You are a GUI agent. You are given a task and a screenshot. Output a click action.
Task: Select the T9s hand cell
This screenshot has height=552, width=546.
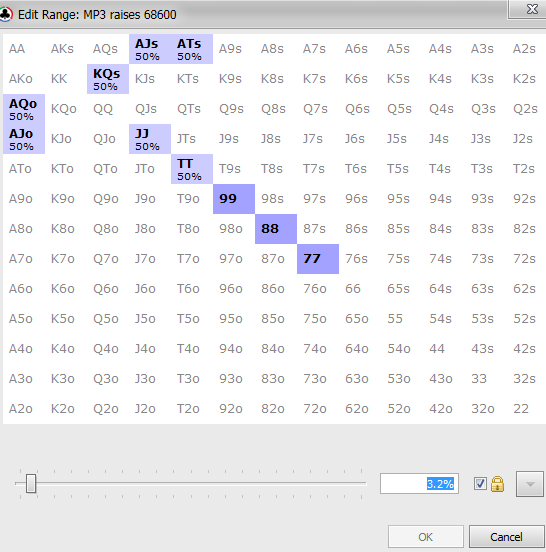[234, 169]
